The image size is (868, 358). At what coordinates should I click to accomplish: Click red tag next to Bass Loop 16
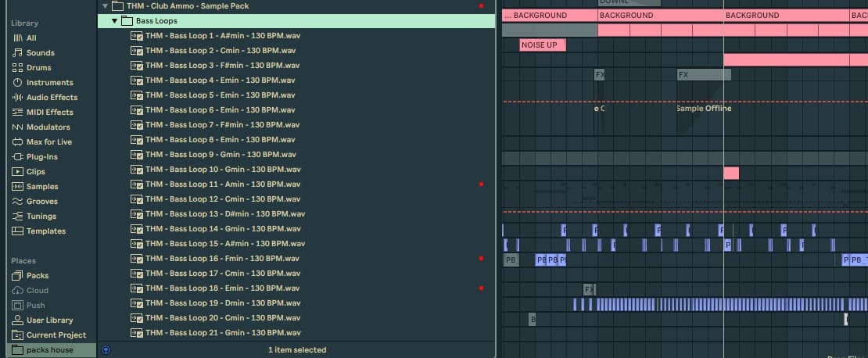point(481,259)
